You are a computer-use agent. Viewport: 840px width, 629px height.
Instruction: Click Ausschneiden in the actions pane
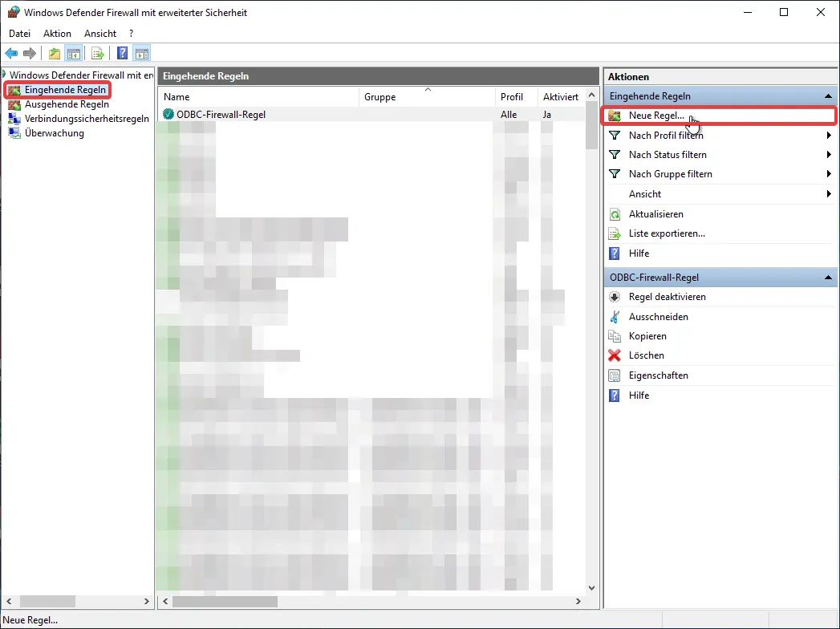click(x=659, y=317)
